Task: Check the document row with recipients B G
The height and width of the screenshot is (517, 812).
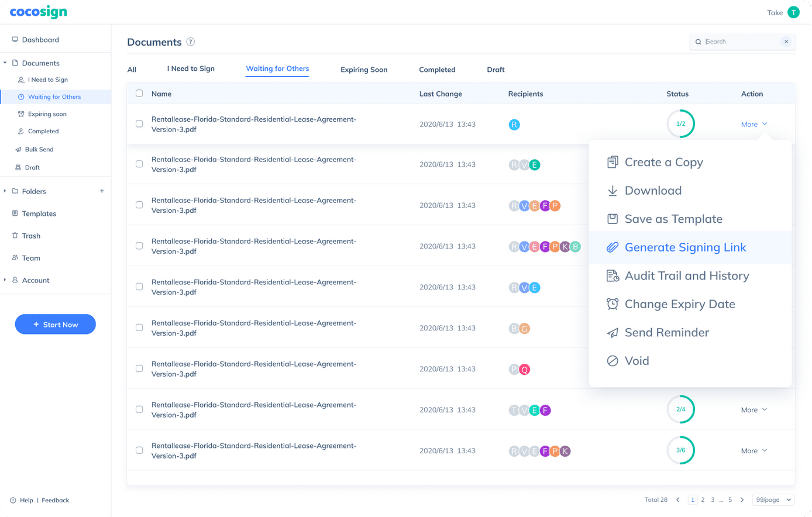Action: 139,328
